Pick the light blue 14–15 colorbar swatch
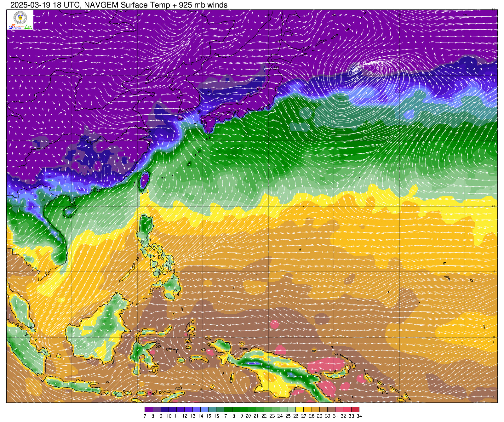 [204, 409]
